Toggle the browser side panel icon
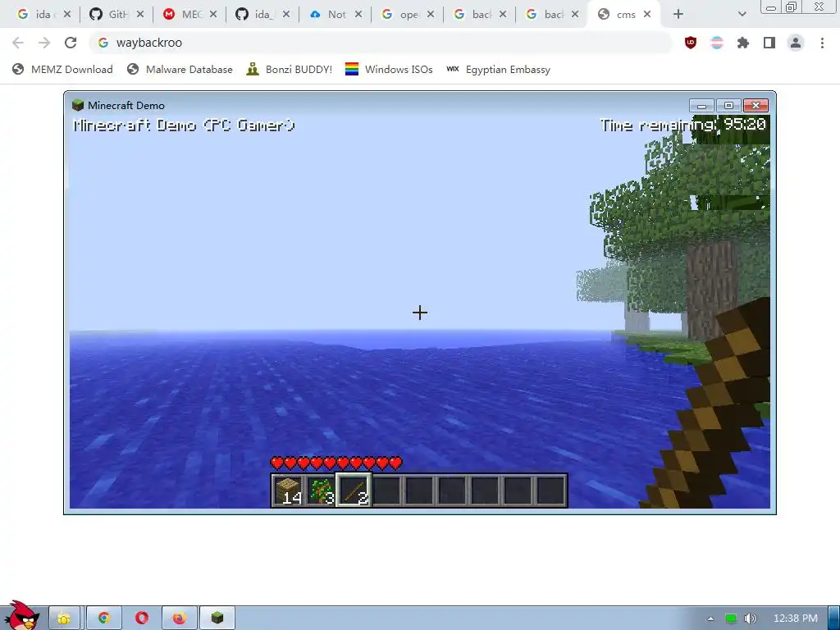The width and height of the screenshot is (840, 630). pyautogui.click(x=769, y=43)
